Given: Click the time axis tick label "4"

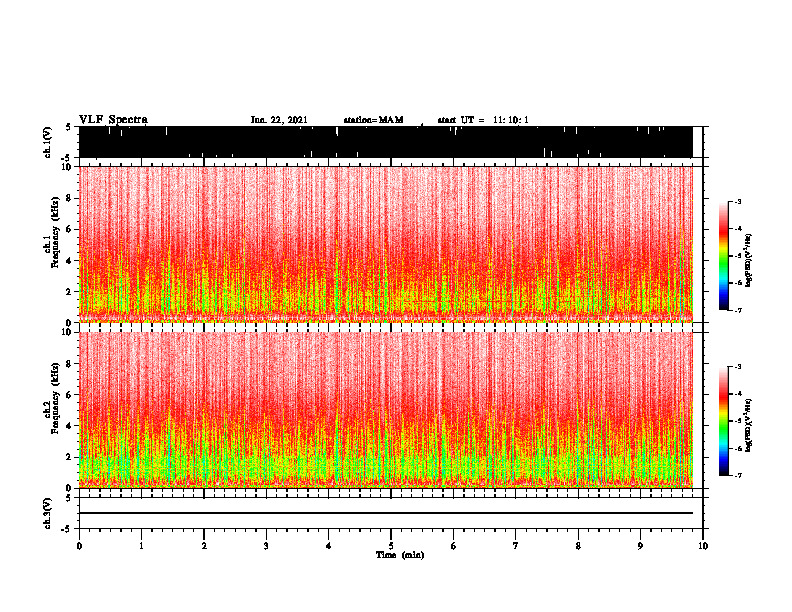Looking at the screenshot, I should tap(329, 546).
